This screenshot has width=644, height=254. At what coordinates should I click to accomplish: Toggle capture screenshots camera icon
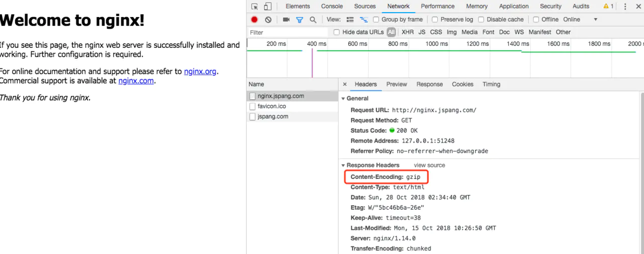pos(286,20)
